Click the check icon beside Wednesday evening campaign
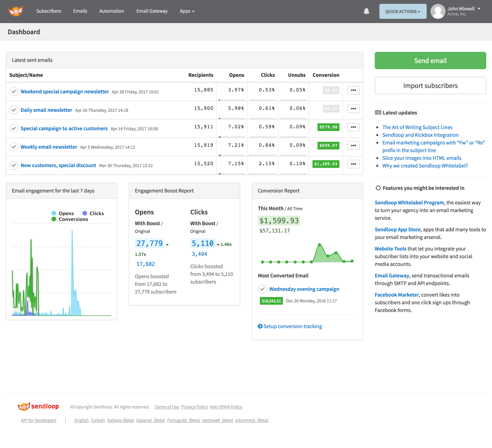This screenshot has height=448, width=492. coord(262,289)
